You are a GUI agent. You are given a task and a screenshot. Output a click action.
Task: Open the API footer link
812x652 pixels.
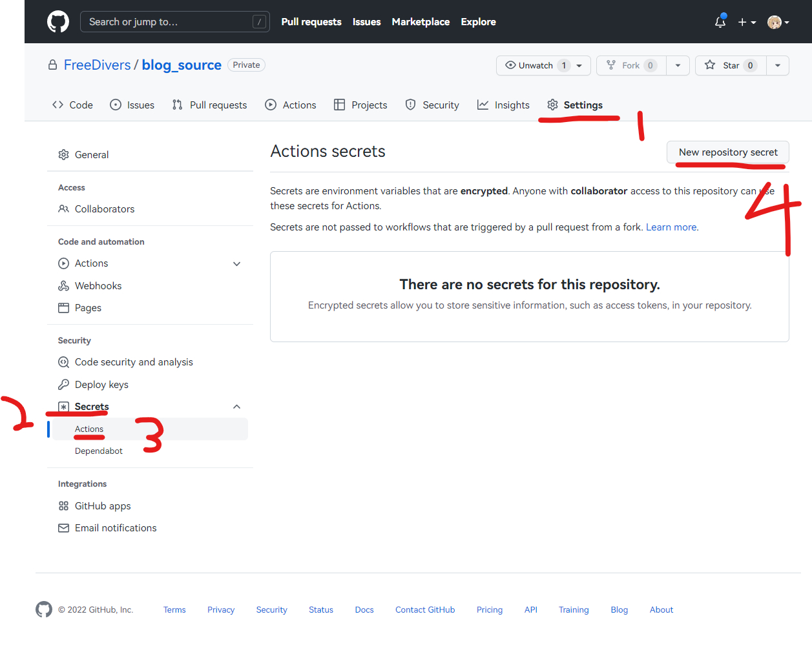tap(531, 610)
